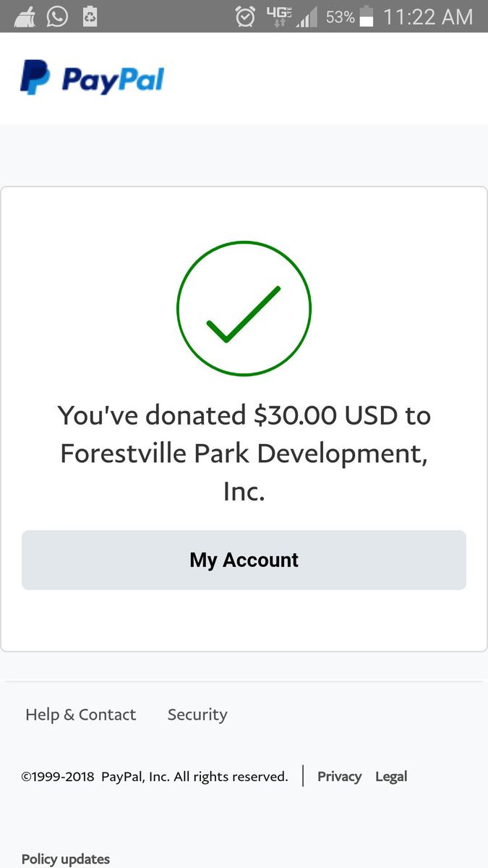Viewport: 488px width, 868px height.
Task: Open the Privacy link in footer
Action: pos(339,776)
